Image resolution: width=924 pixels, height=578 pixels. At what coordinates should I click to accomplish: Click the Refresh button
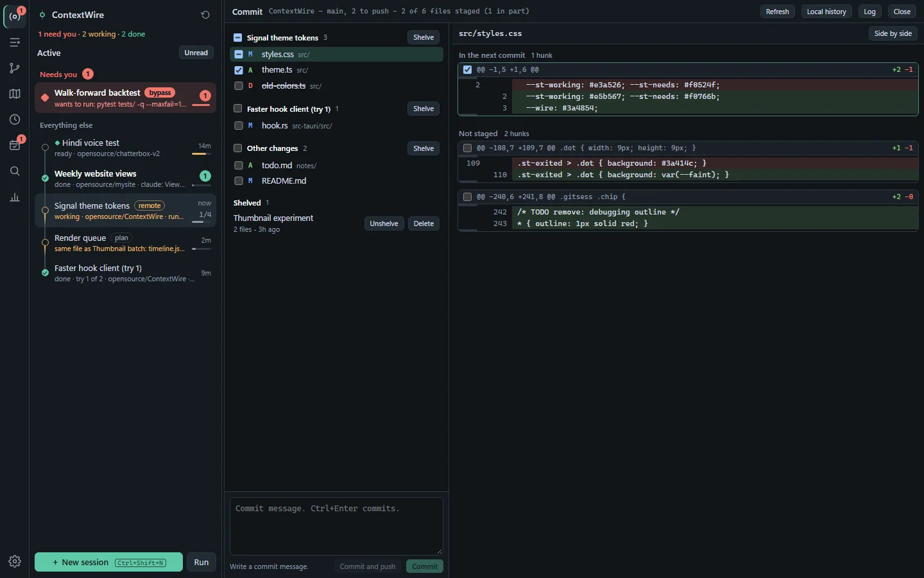(x=777, y=12)
